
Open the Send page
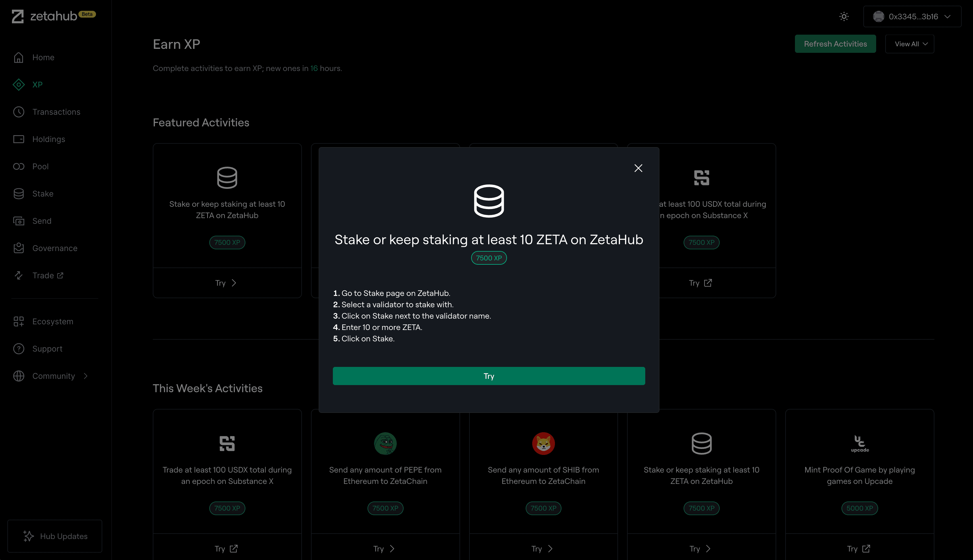pos(42,221)
